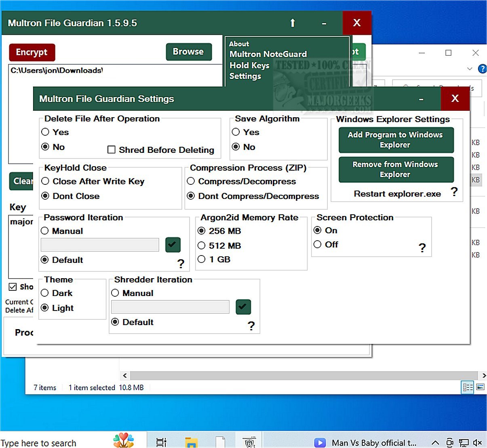This screenshot has width=487, height=448.
Task: Expand Explorer ribbon chevron
Action: click(x=470, y=69)
